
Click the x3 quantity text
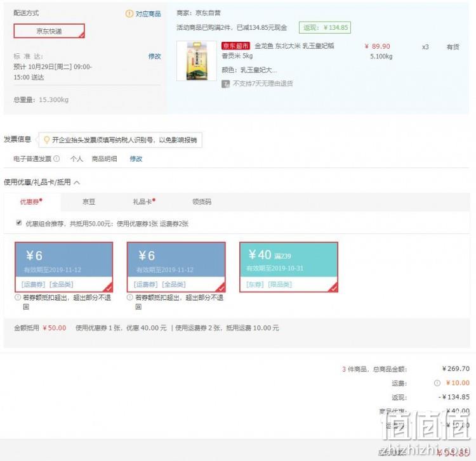pos(425,47)
